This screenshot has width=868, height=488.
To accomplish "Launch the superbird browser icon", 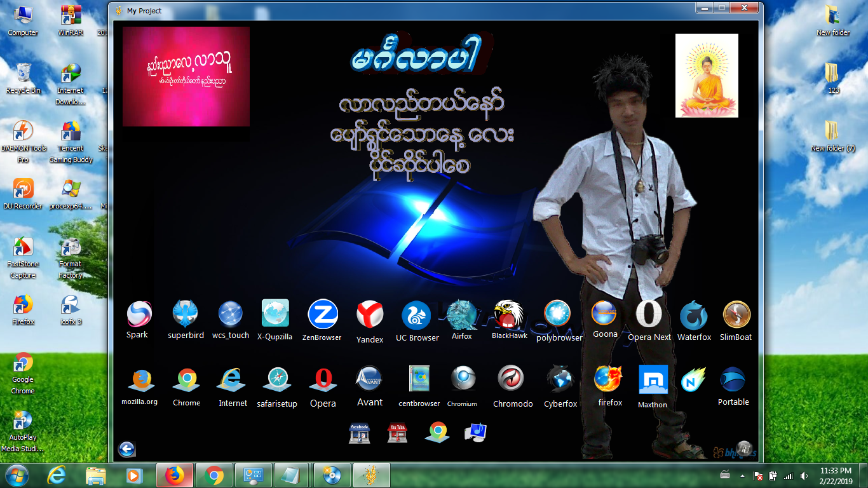I will [x=186, y=314].
